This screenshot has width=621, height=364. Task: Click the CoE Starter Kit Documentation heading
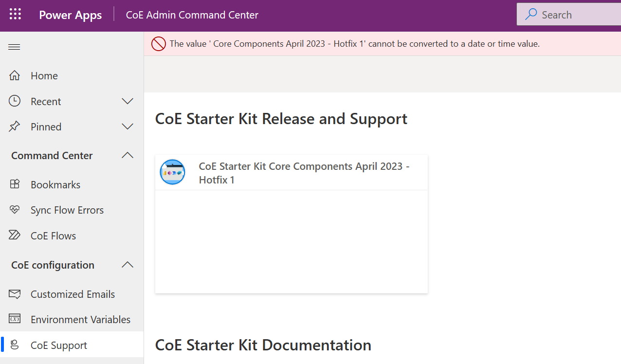pyautogui.click(x=263, y=345)
